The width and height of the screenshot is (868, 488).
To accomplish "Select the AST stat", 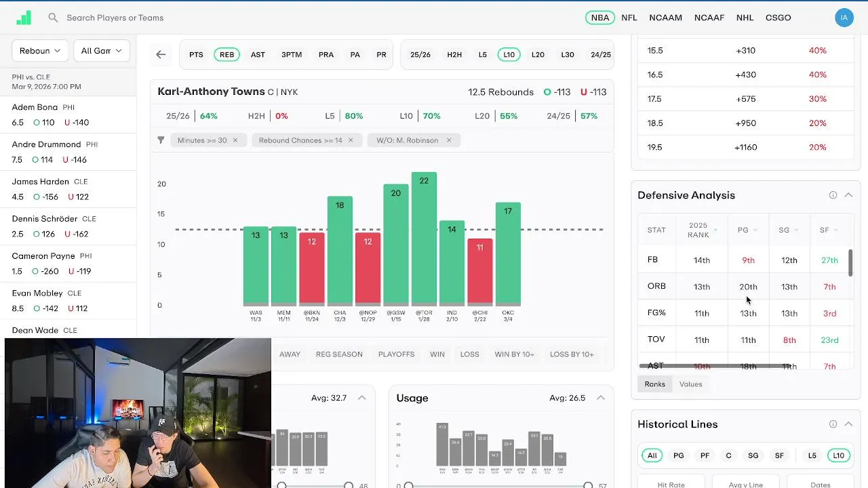I will pyautogui.click(x=258, y=55).
